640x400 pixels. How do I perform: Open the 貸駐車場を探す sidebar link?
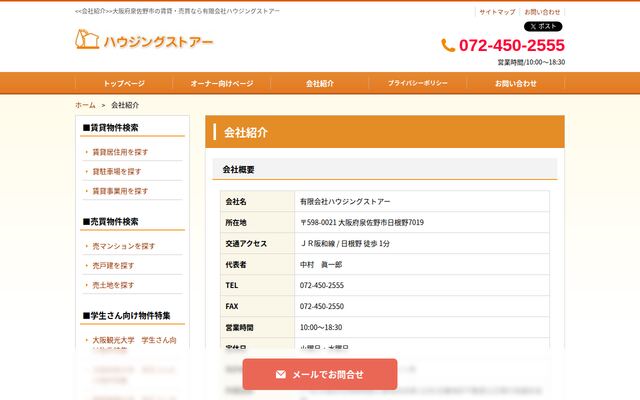pyautogui.click(x=117, y=171)
